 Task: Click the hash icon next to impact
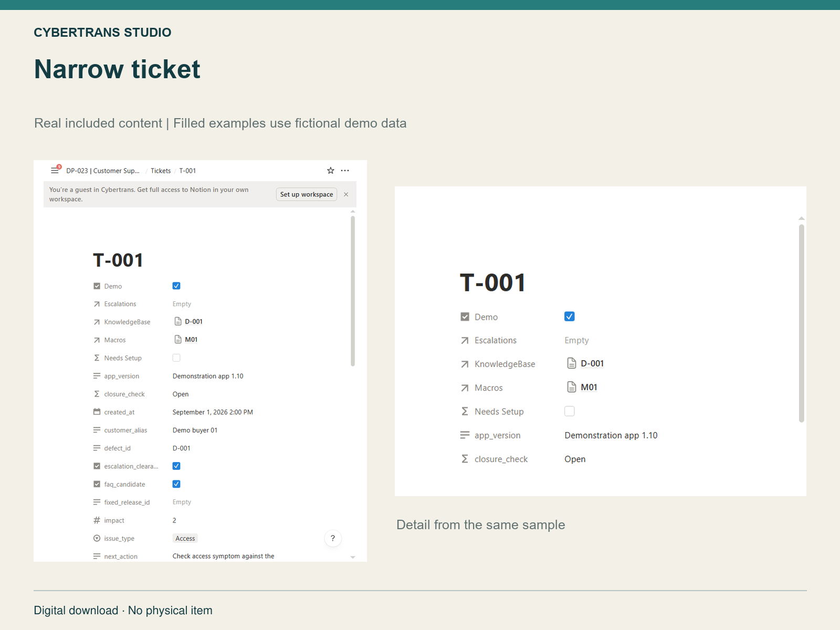[x=97, y=520]
